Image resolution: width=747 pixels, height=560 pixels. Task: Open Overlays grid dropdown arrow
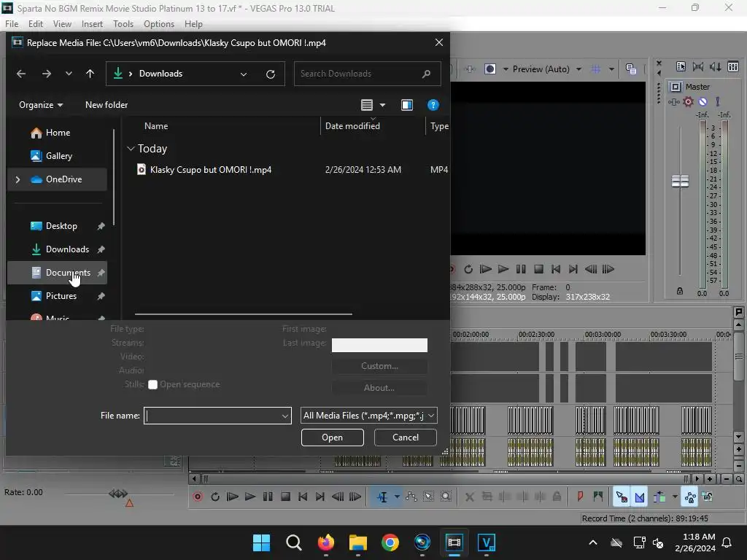(x=611, y=69)
